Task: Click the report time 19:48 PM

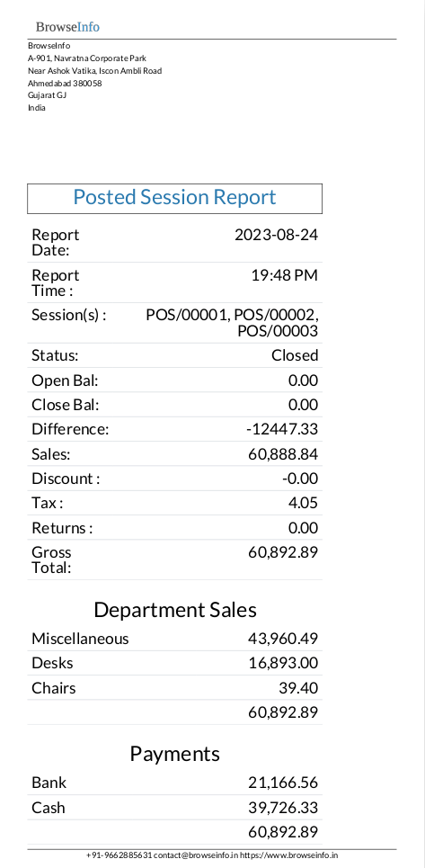Action: 285,275
